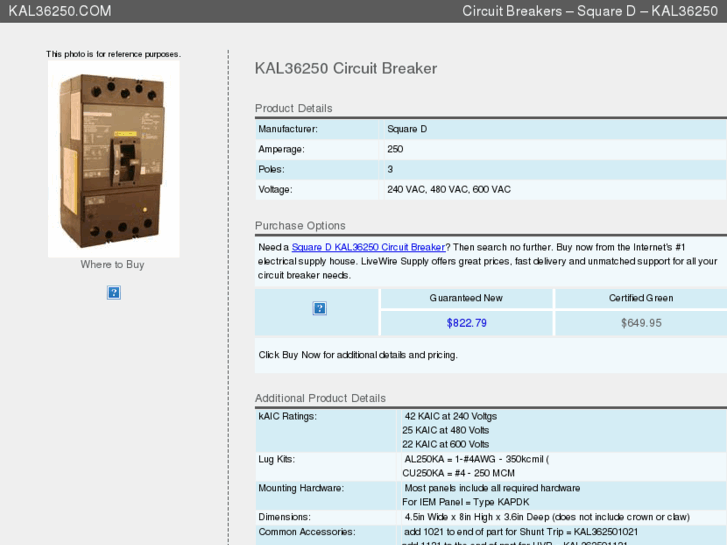Click the Voltage: label
The width and height of the screenshot is (727, 545).
[x=275, y=189]
